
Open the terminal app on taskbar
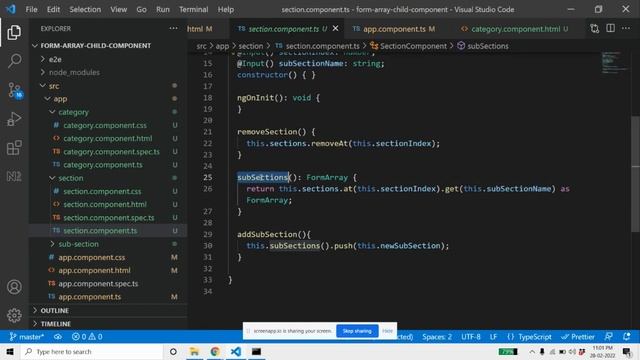click(256, 351)
